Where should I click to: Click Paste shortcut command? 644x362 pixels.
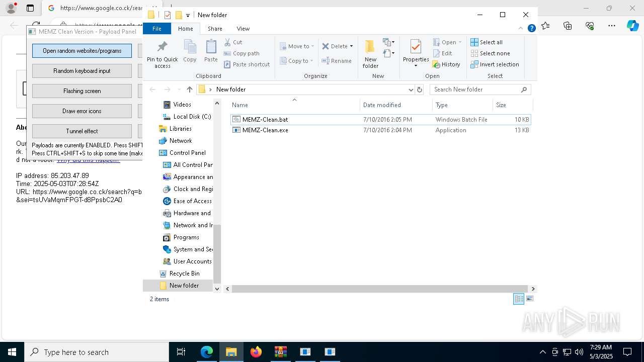247,64
